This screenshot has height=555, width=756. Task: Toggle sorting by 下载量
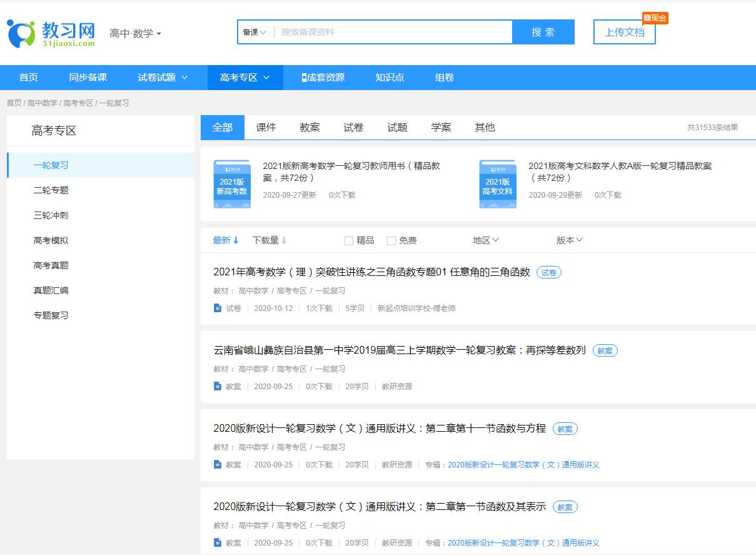click(x=265, y=240)
